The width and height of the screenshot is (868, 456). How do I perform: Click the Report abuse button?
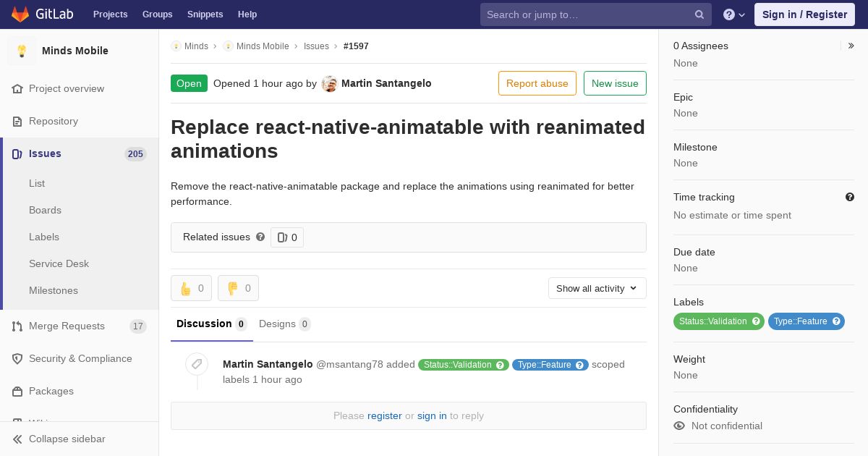point(537,83)
